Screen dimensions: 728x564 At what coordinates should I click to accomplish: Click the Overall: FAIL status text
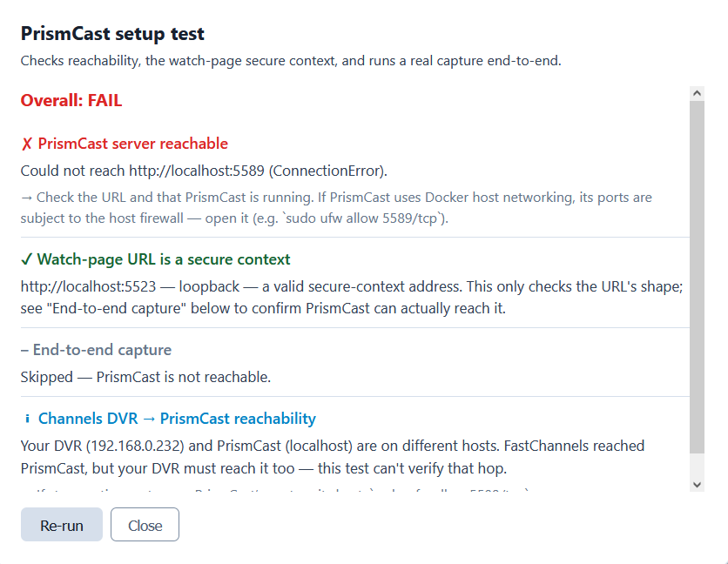(x=71, y=101)
